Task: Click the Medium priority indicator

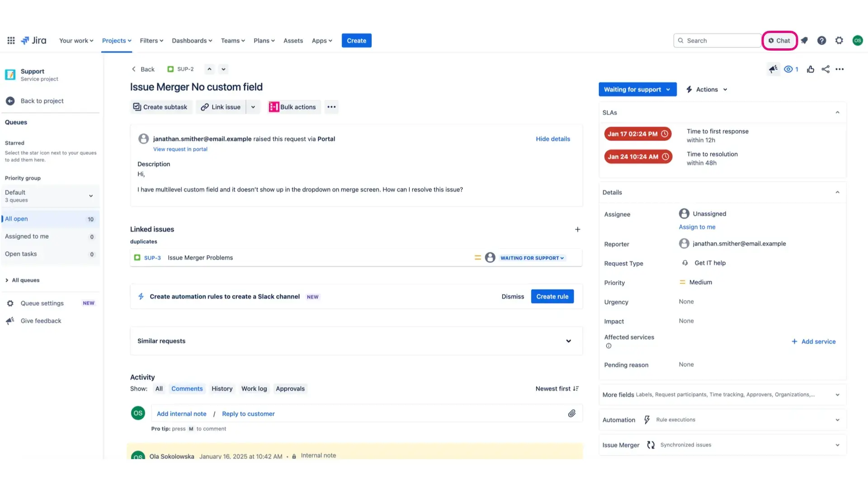Action: click(696, 282)
